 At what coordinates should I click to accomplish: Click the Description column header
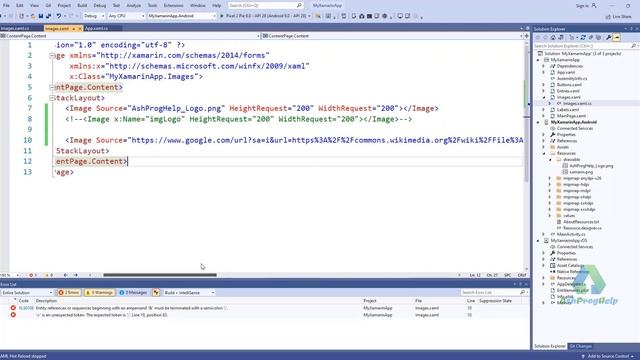(x=46, y=301)
